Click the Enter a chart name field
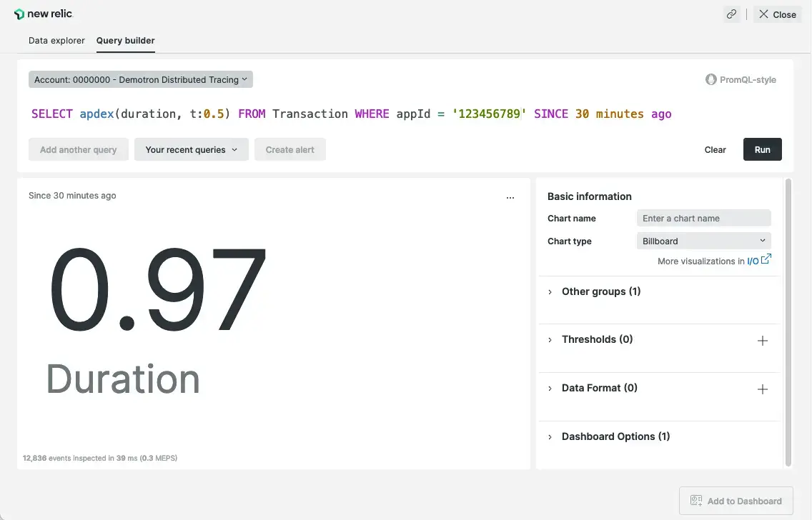Screen dimensions: 812x520 click(x=703, y=219)
